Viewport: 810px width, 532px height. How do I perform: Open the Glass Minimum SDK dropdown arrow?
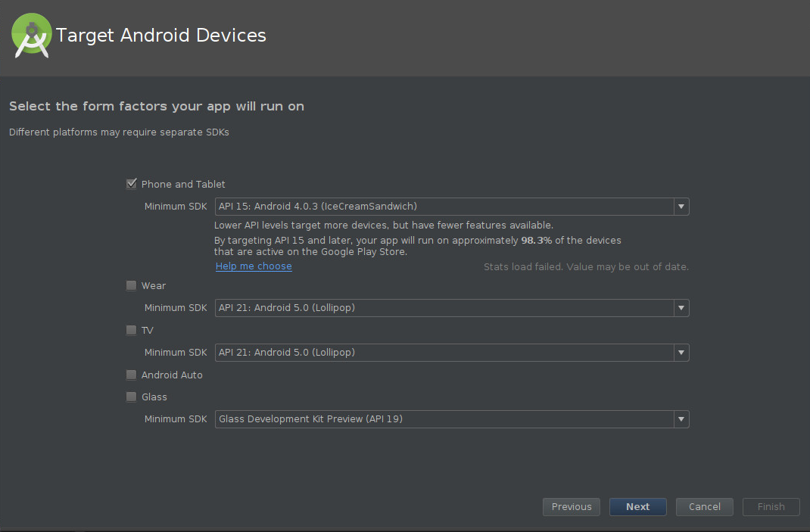click(x=681, y=419)
